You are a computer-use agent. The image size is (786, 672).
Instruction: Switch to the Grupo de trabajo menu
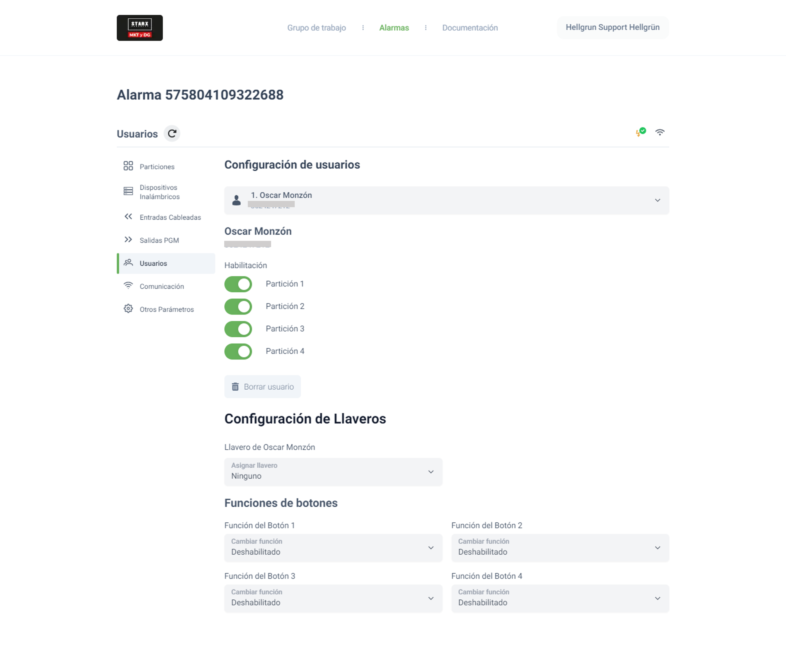pyautogui.click(x=316, y=28)
